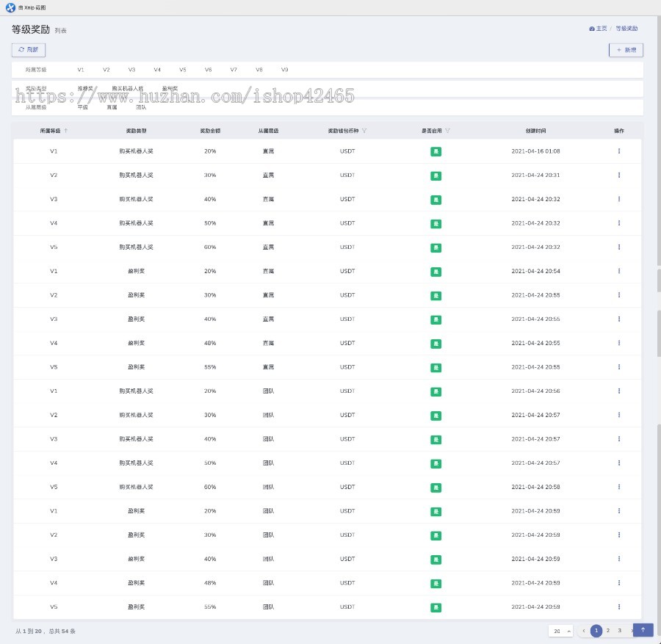Screen dimensions: 661x644
Task: Open actions menu for V3 盈利奖 直属 row
Action: click(x=619, y=319)
